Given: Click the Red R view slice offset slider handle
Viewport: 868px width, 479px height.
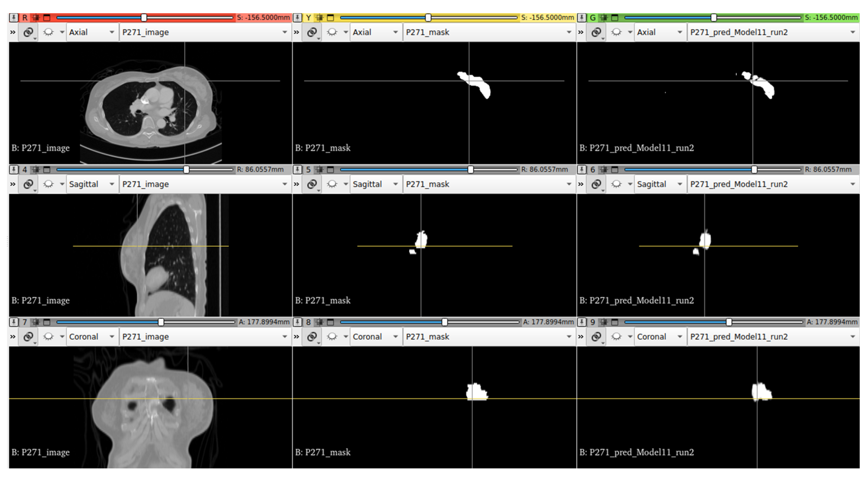Looking at the screenshot, I should (144, 17).
